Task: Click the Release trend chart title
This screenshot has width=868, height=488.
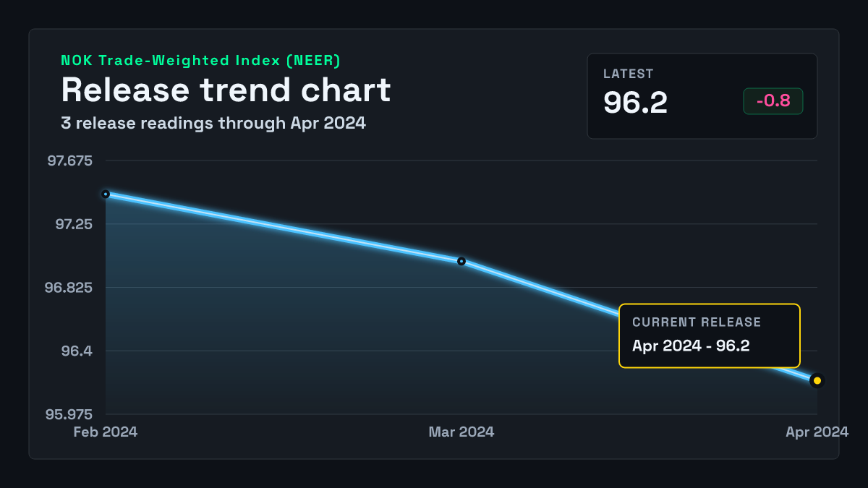Action: click(226, 90)
